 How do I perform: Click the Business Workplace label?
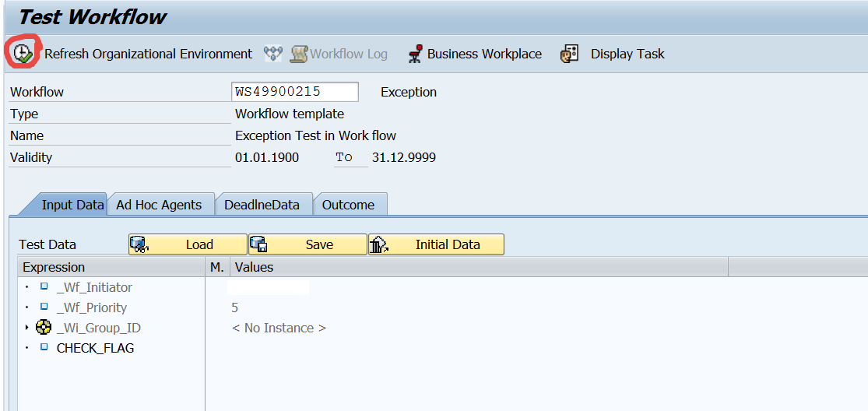(484, 54)
